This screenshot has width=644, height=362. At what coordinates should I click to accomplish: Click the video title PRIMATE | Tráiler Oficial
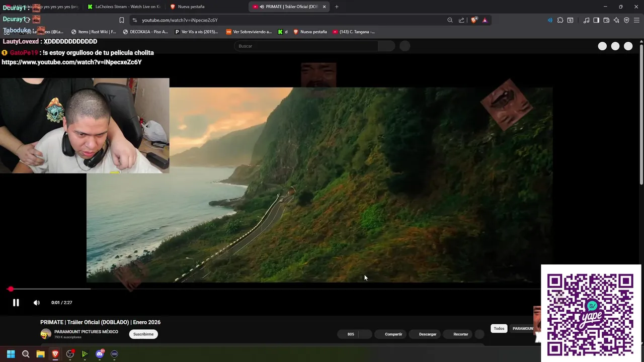click(x=100, y=322)
